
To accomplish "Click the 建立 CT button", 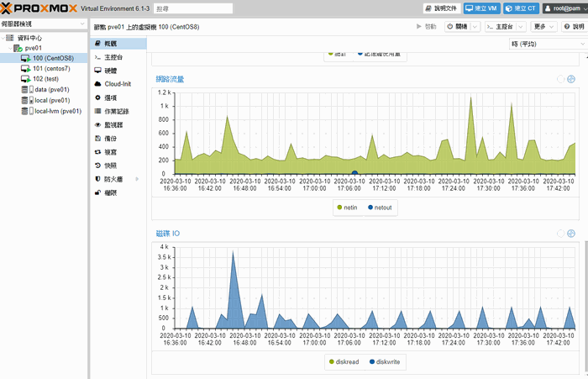I will point(522,8).
